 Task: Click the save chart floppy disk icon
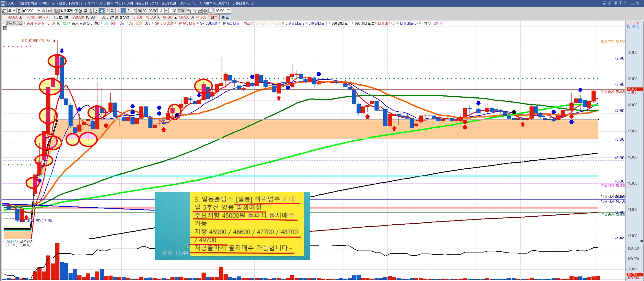pyautogui.click(x=200, y=11)
